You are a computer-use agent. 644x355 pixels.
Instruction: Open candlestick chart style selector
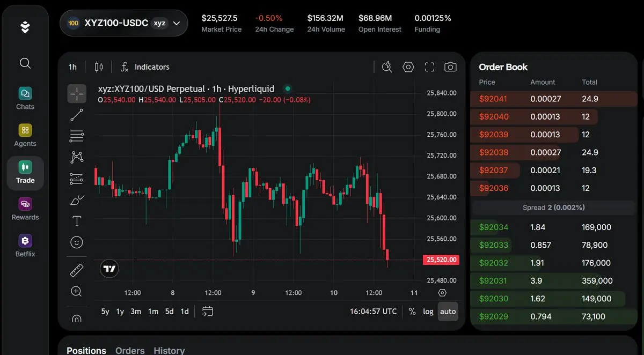[x=99, y=67]
